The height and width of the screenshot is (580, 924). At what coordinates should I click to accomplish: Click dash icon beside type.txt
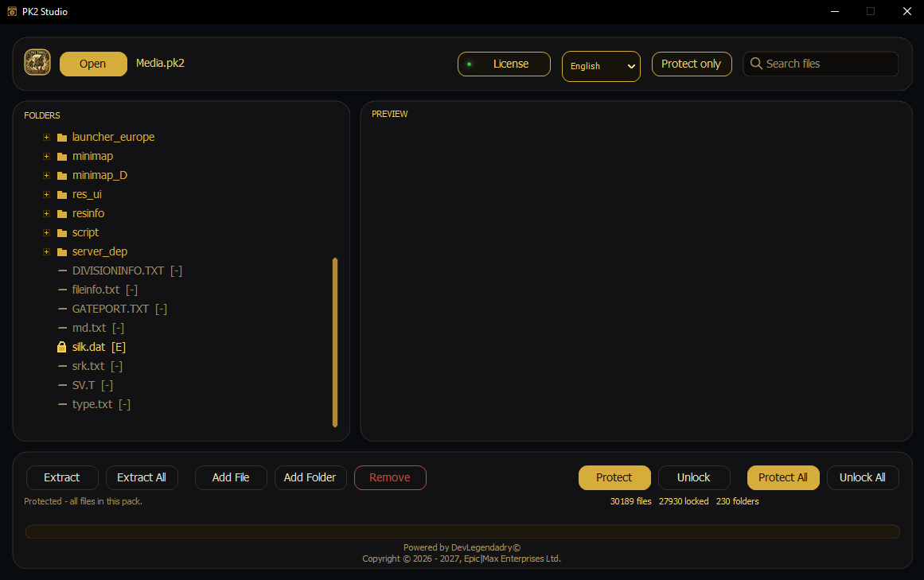point(62,404)
